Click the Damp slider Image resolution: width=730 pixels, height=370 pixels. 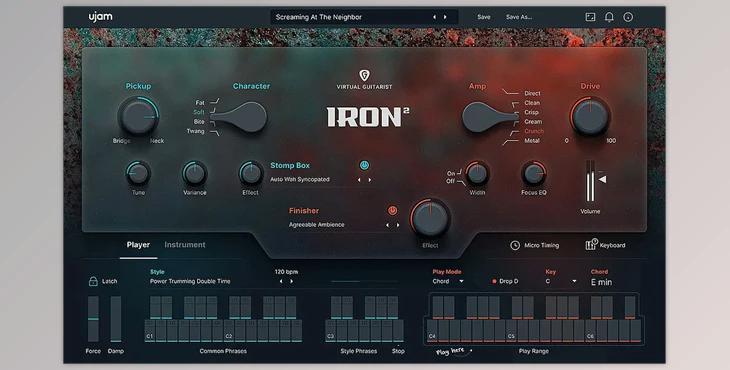pyautogui.click(x=115, y=319)
